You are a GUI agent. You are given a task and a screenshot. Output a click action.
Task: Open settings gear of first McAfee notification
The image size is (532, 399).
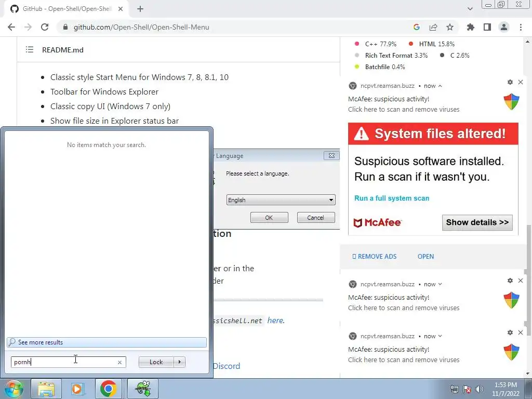(510, 82)
